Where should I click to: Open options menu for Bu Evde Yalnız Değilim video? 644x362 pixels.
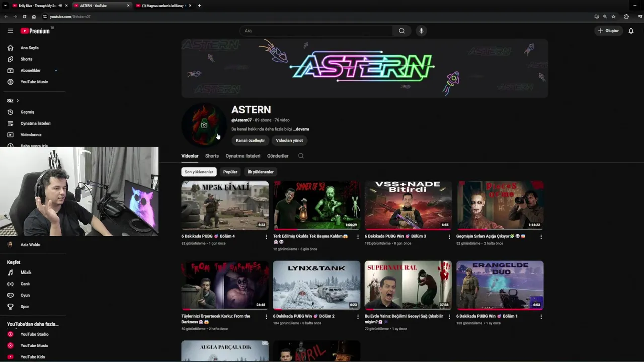[x=449, y=317]
